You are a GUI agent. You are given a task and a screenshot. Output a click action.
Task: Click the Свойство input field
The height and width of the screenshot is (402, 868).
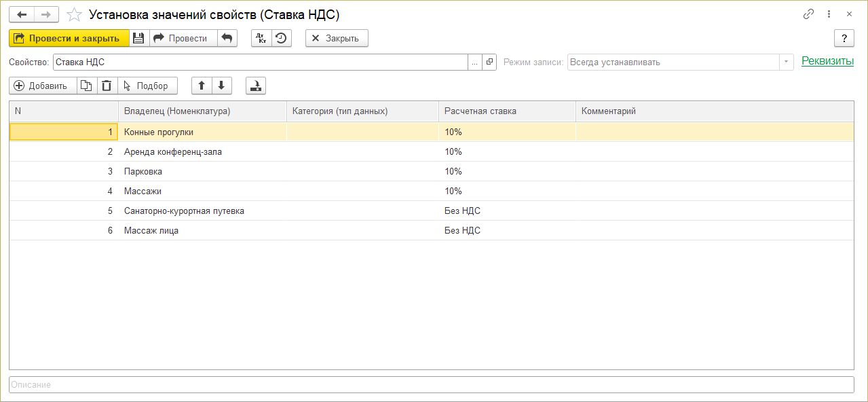click(x=261, y=62)
